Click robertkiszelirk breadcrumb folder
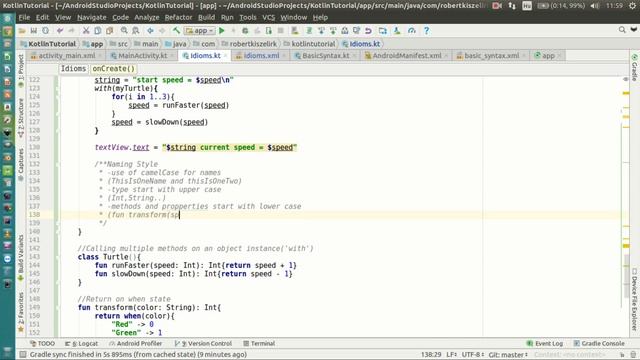This screenshot has width=640, height=360. 249,44
